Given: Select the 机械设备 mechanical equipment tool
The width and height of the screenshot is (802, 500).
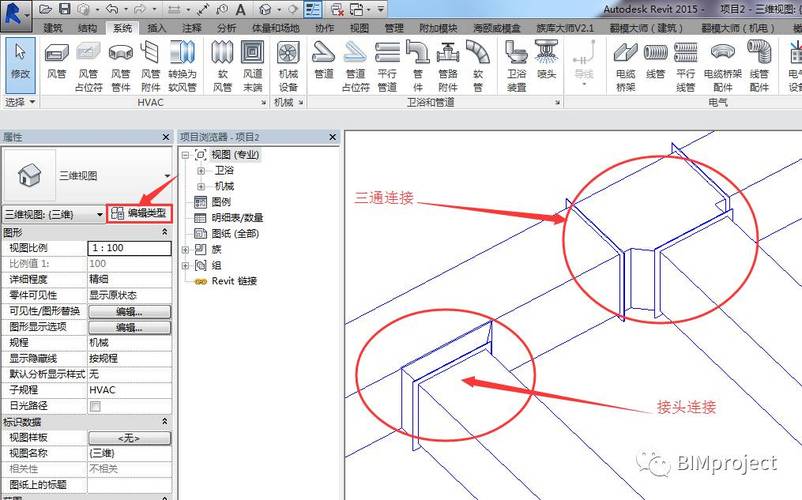Looking at the screenshot, I should click(288, 66).
